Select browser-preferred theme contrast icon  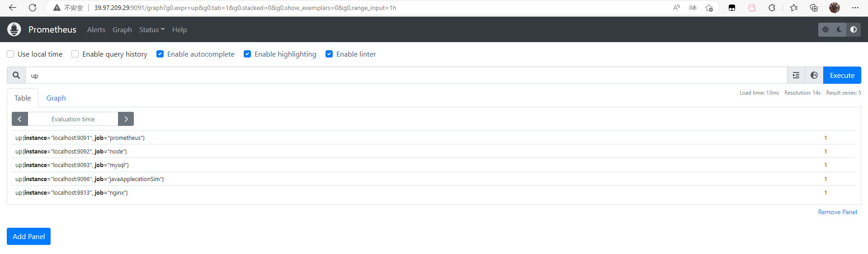[x=854, y=29]
